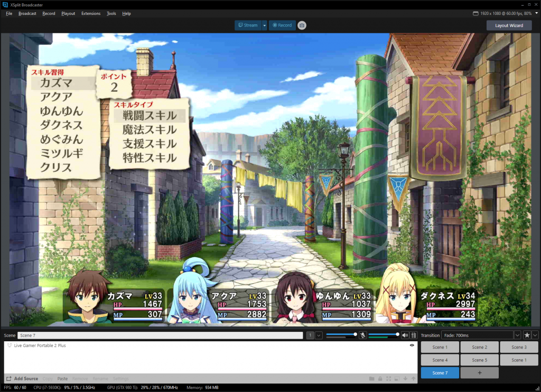Move source down with the down arrow

(405, 379)
